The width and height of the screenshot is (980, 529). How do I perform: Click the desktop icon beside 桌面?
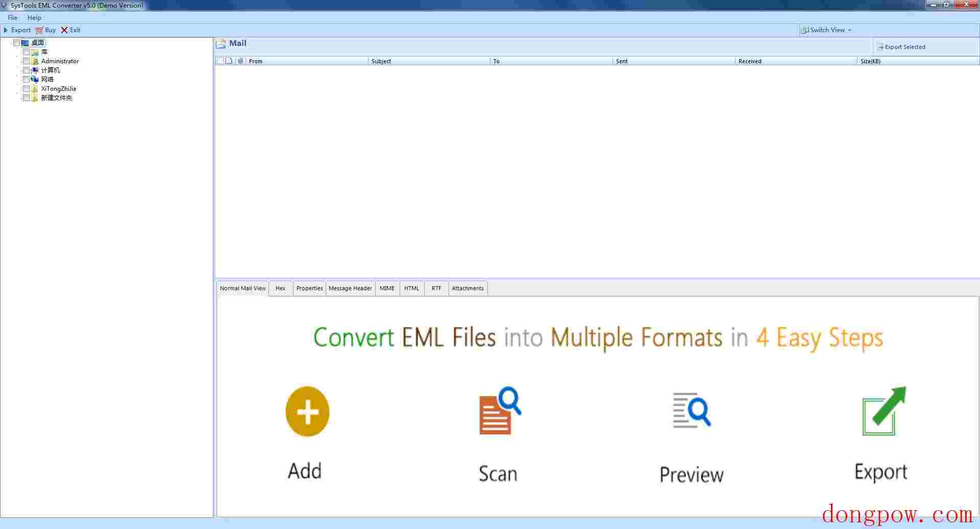coord(25,43)
